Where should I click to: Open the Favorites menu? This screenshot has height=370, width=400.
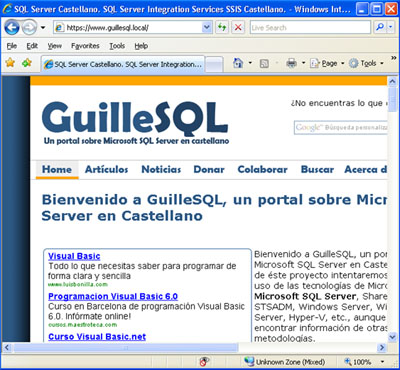85,46
